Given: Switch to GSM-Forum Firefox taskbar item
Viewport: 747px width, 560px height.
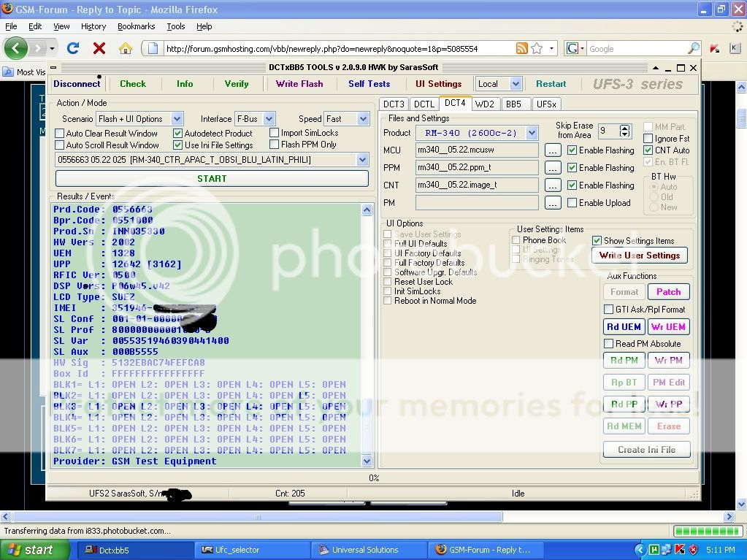Looking at the screenshot, I should (x=485, y=550).
